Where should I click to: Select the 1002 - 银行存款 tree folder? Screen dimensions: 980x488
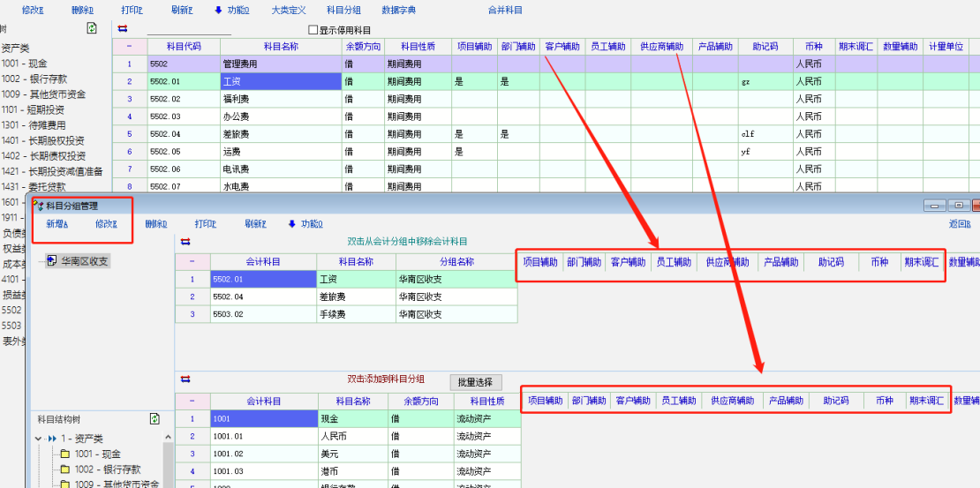(107, 469)
